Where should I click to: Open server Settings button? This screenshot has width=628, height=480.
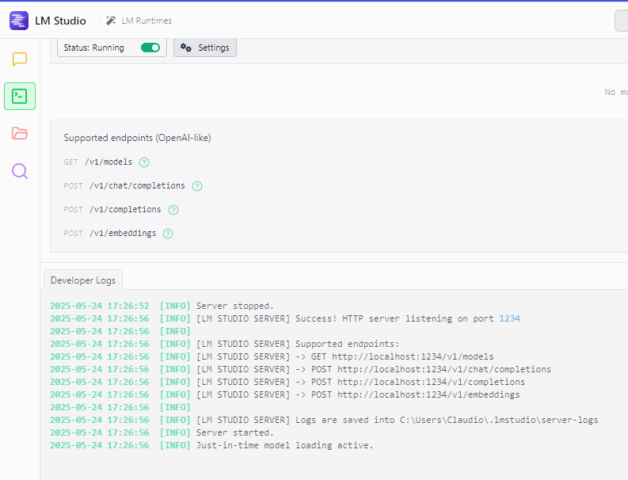tap(205, 48)
